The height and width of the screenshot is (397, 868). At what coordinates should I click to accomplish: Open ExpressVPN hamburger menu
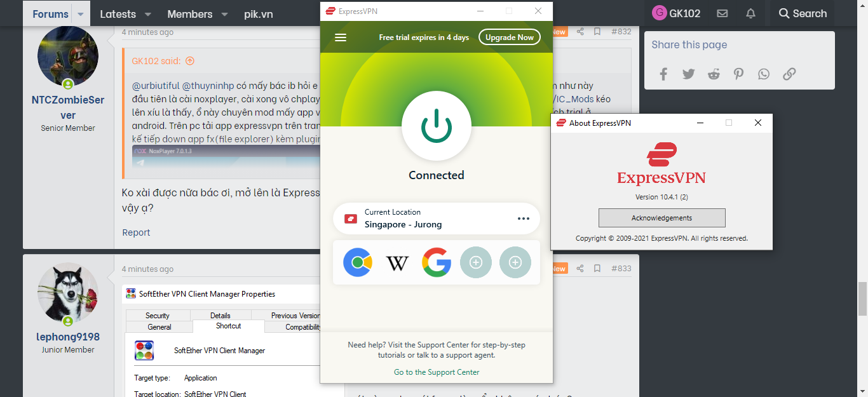(x=341, y=37)
